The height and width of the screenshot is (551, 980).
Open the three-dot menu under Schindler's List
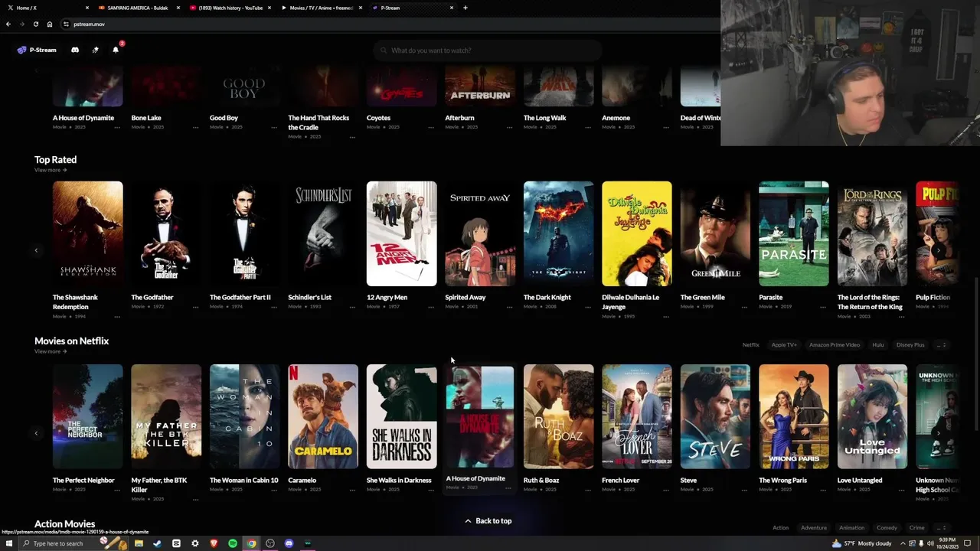tap(352, 307)
